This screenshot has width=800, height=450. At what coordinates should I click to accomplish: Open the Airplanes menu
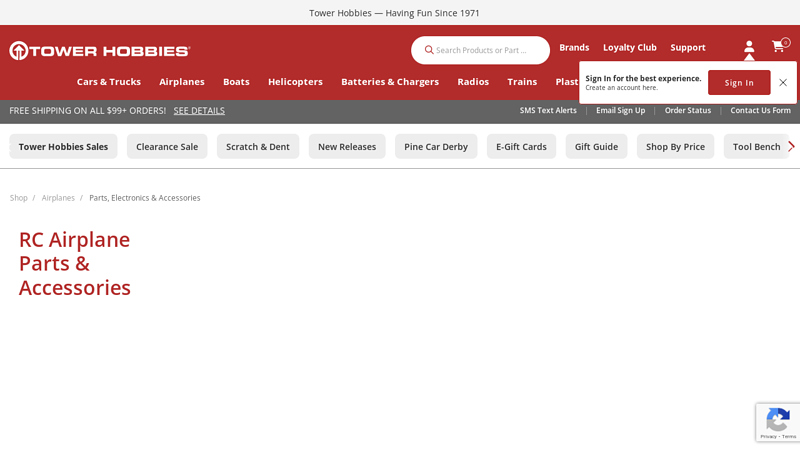(x=182, y=82)
